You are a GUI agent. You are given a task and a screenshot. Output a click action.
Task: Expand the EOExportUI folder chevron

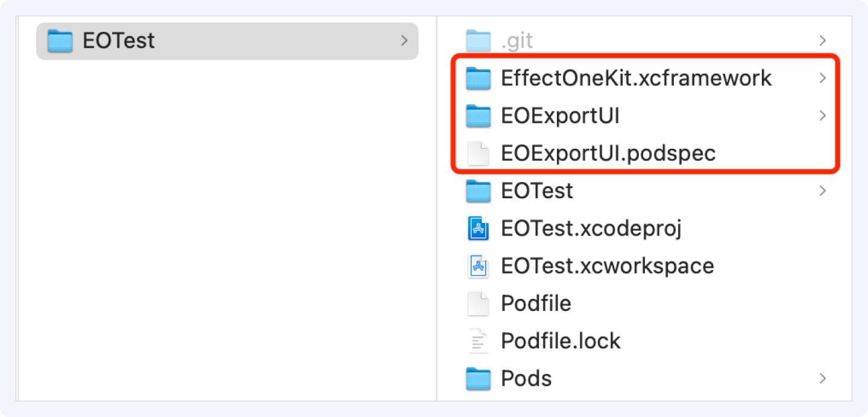pyautogui.click(x=822, y=116)
